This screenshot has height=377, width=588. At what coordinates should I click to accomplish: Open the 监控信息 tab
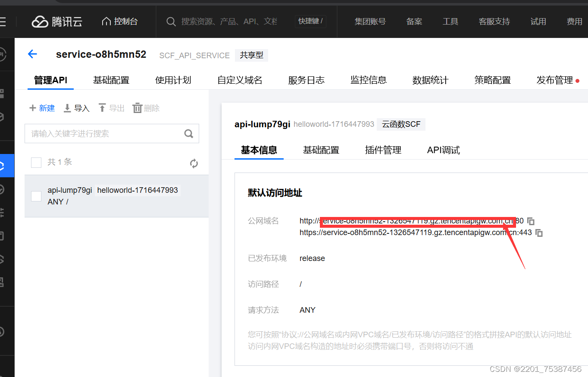[369, 80]
